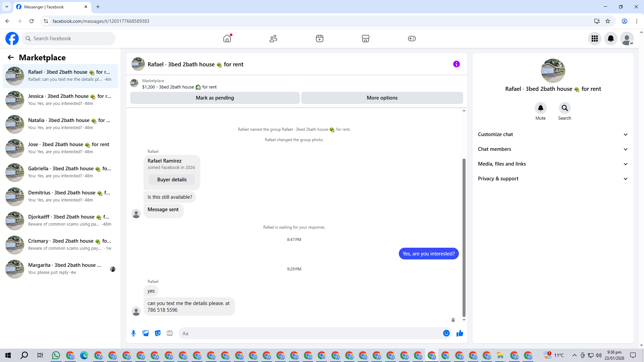The height and width of the screenshot is (362, 644).
Task: Search within the conversation
Action: (x=565, y=108)
